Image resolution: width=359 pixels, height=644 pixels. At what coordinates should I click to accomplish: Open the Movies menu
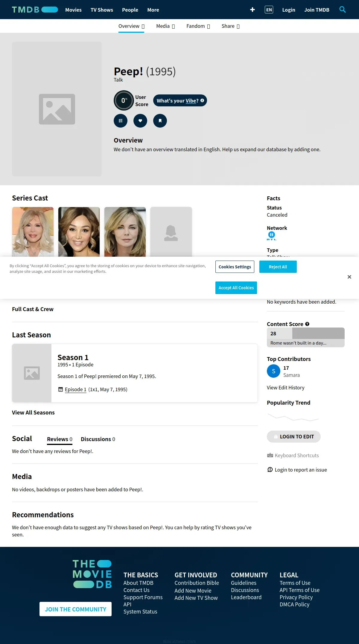pos(73,10)
